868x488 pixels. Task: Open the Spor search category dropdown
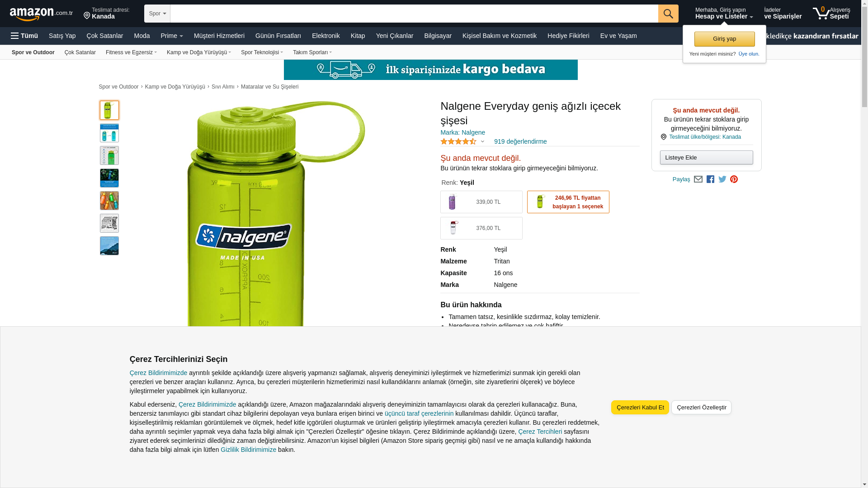click(157, 14)
